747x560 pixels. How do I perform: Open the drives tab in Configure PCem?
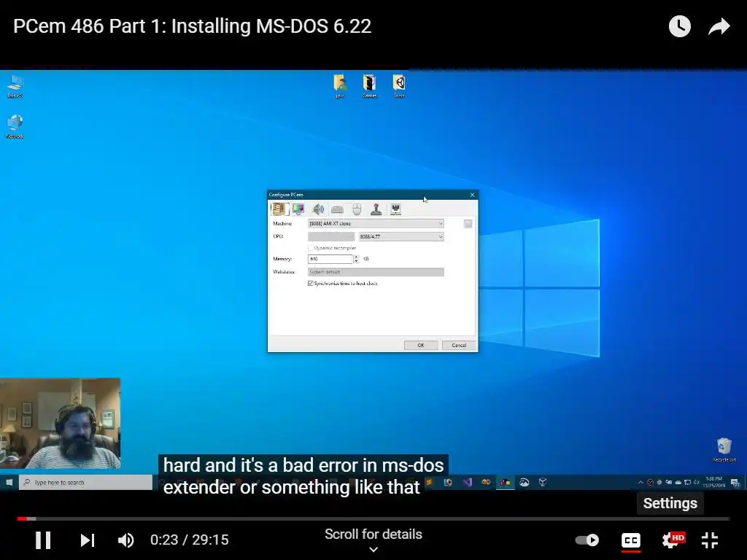click(337, 209)
